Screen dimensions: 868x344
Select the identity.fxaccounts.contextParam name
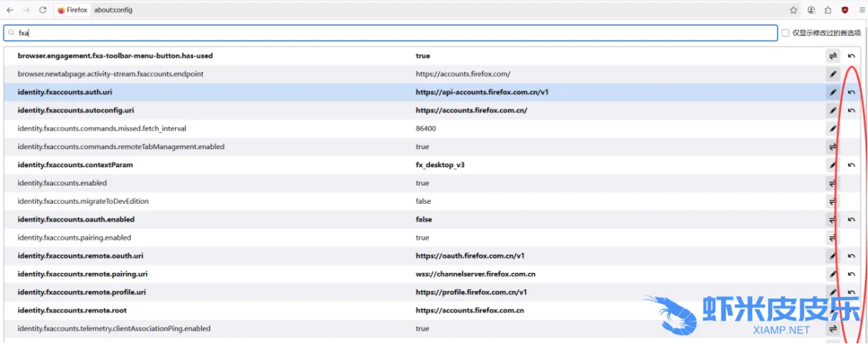pos(76,165)
